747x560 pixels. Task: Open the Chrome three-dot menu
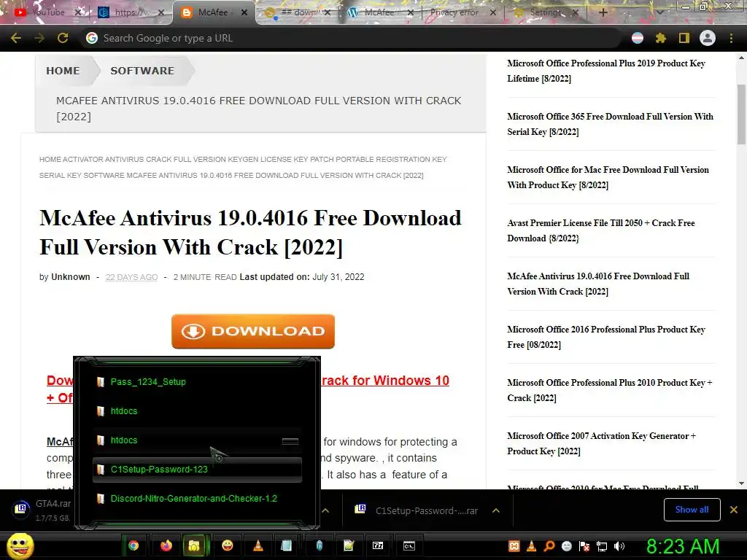click(731, 38)
